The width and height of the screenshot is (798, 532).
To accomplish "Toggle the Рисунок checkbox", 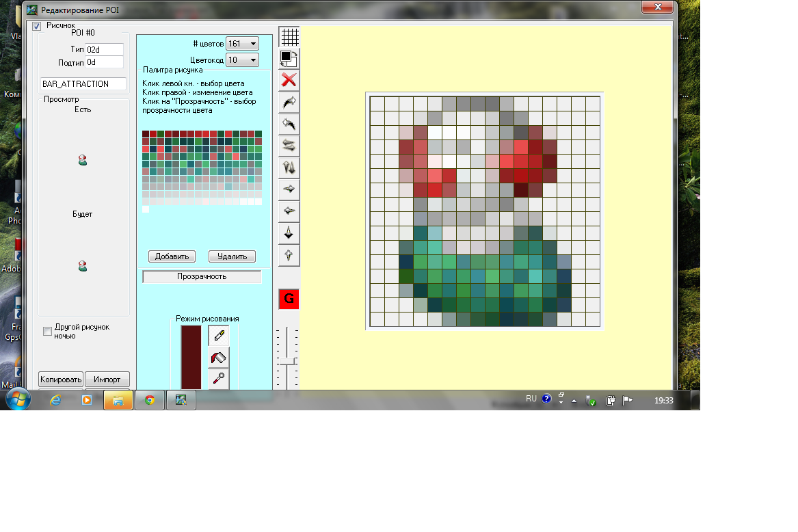I will 37,26.
